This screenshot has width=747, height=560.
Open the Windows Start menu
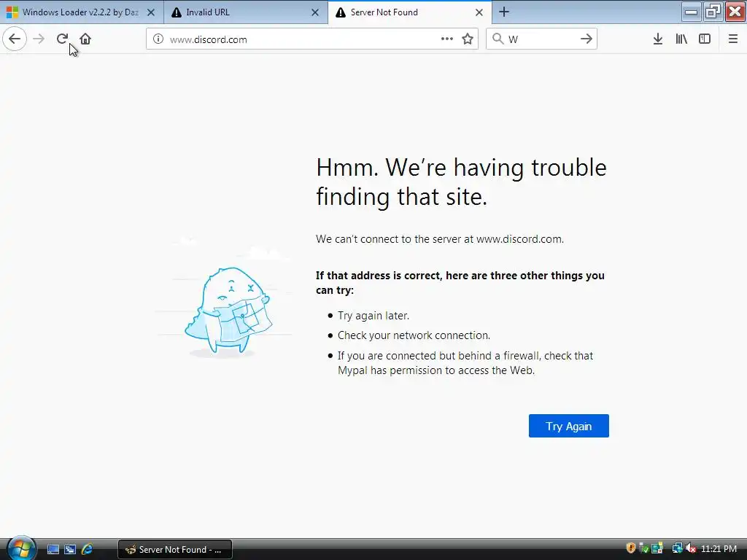(x=20, y=548)
